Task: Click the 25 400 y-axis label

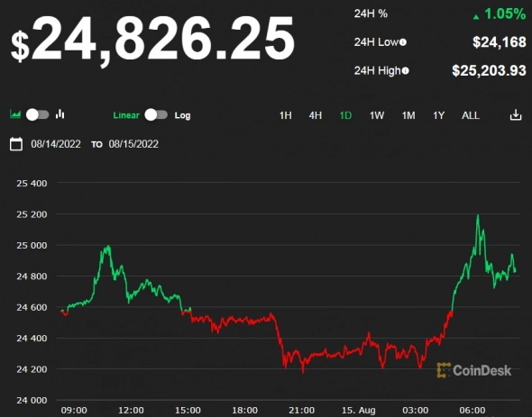Action: (x=32, y=184)
